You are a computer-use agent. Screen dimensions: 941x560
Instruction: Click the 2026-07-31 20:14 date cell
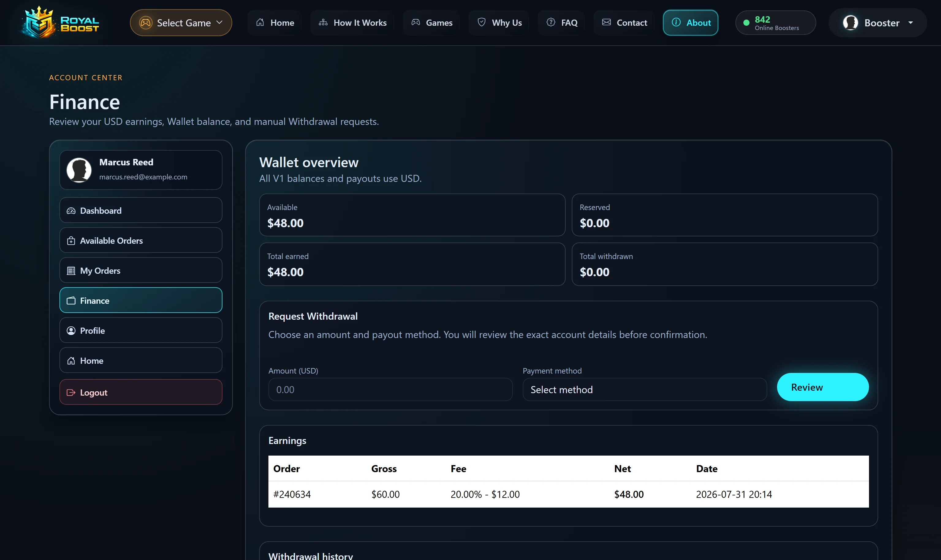[x=734, y=494]
